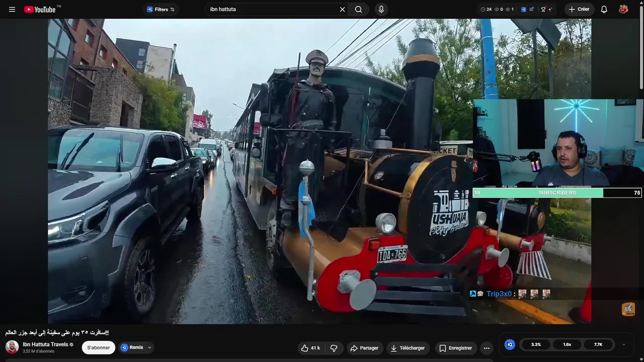The width and height of the screenshot is (644, 362).
Task: Click the blue IQ badge in stats panel
Action: pos(510,344)
